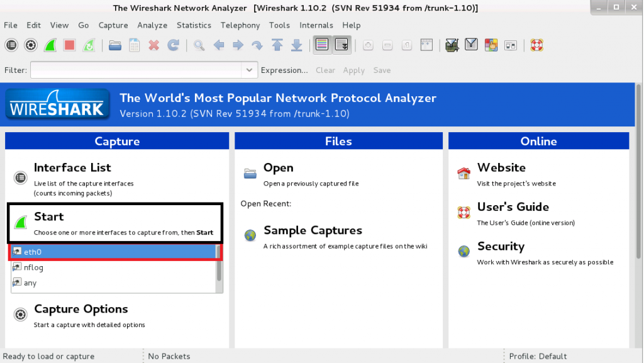This screenshot has height=363, width=644.
Task: Open the File menu
Action: point(11,25)
